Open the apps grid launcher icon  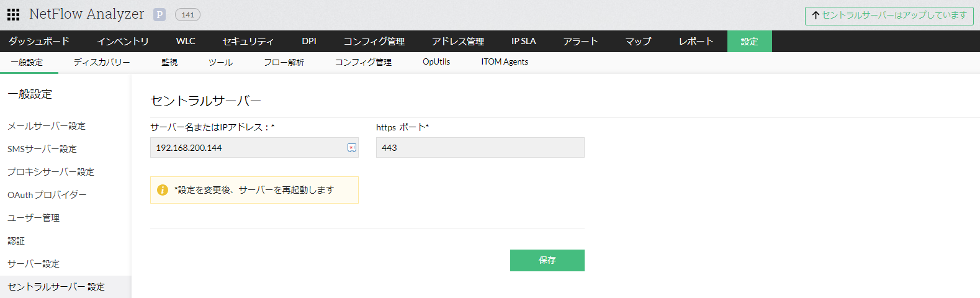[x=13, y=14]
